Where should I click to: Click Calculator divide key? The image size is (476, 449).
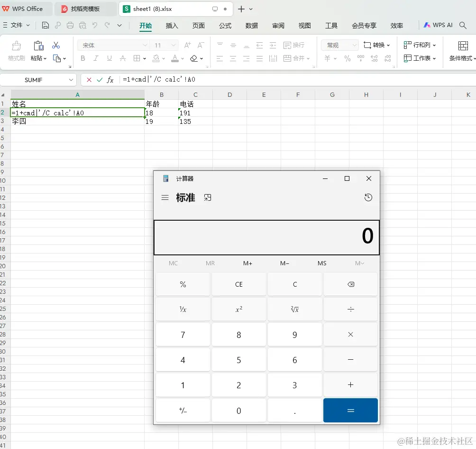[x=351, y=309]
